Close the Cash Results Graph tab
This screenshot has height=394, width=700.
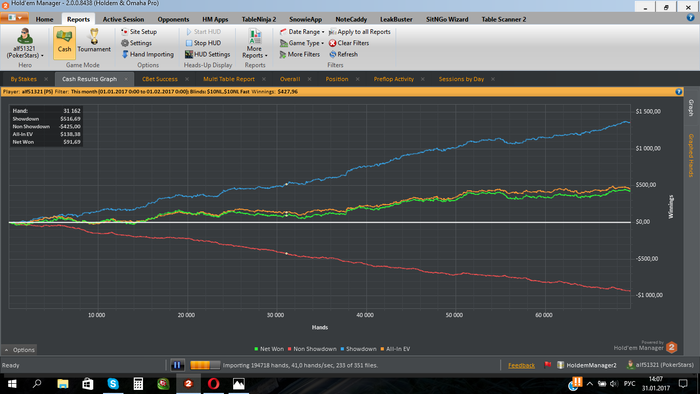point(126,79)
